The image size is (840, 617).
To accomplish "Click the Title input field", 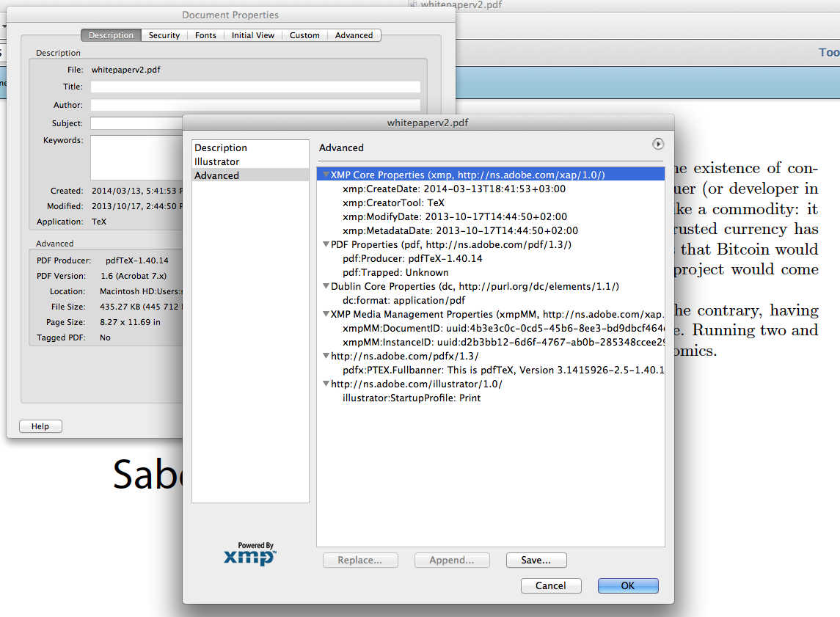I will 255,87.
